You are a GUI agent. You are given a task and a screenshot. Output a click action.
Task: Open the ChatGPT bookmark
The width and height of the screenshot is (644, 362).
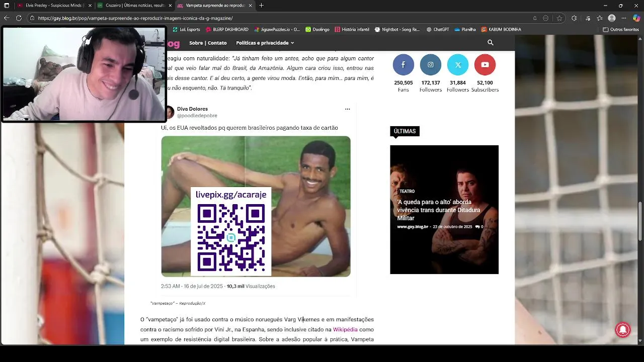(438, 30)
